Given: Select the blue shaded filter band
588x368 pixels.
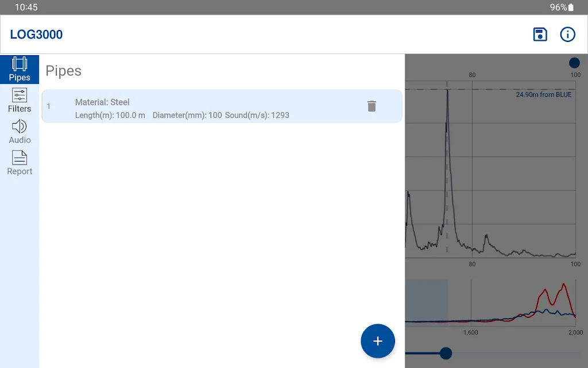Looking at the screenshot, I should [x=427, y=302].
